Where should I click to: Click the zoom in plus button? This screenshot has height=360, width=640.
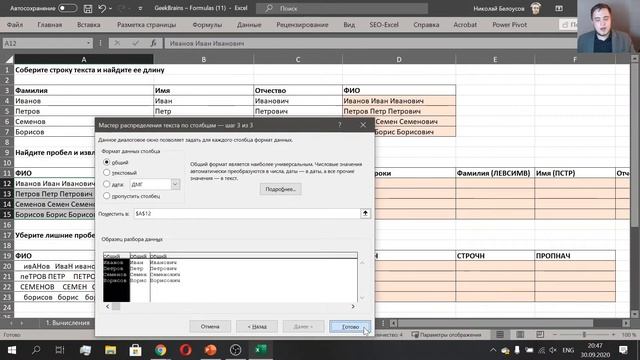coord(613,335)
